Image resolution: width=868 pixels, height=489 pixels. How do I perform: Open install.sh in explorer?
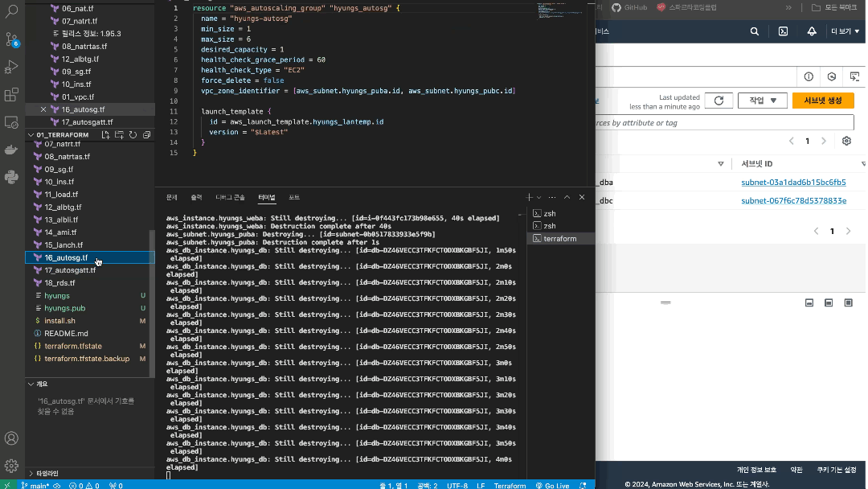click(59, 321)
